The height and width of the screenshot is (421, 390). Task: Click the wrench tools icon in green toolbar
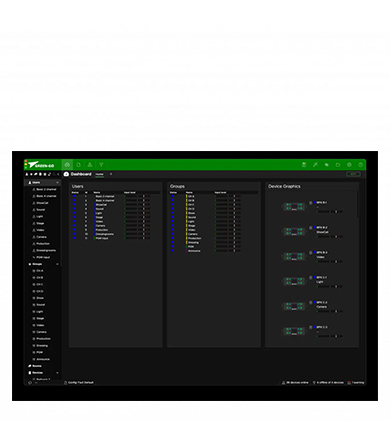[x=315, y=165]
